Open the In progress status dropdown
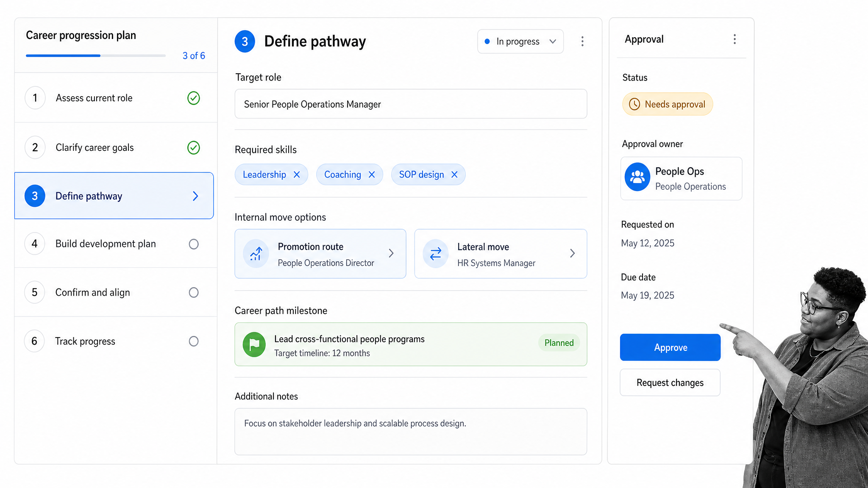868x488 pixels. 520,42
